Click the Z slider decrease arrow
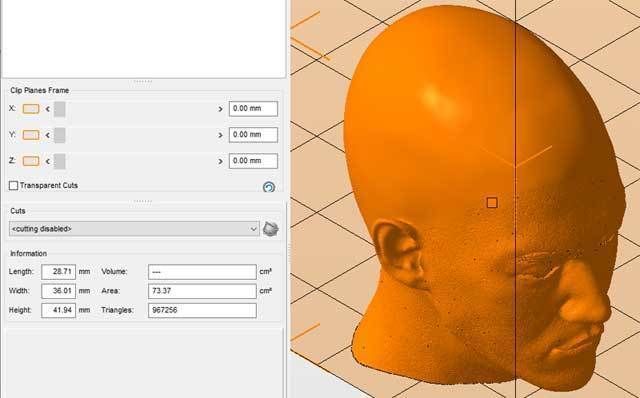This screenshot has width=640, height=398. tap(48, 161)
